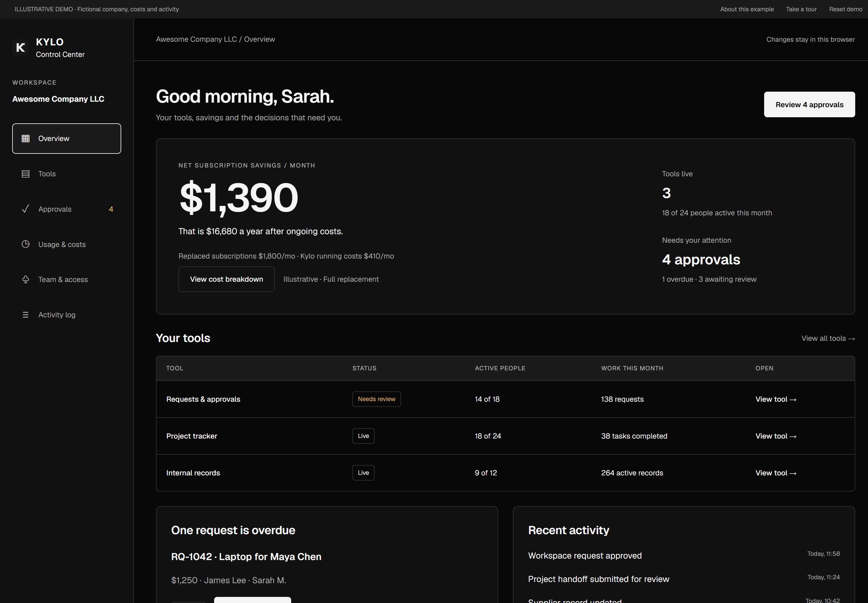This screenshot has height=603, width=868.
Task: Click the $1,390 savings figure
Action: pos(239,198)
